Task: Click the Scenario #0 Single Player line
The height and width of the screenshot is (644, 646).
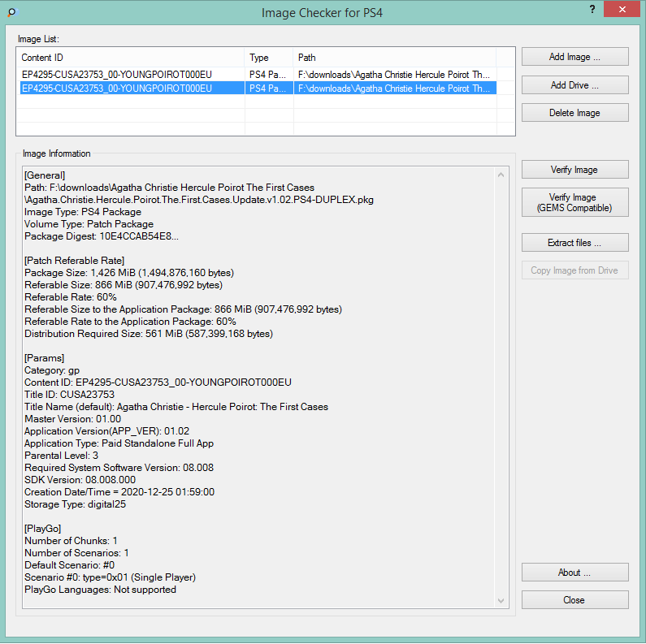Action: coord(110,577)
